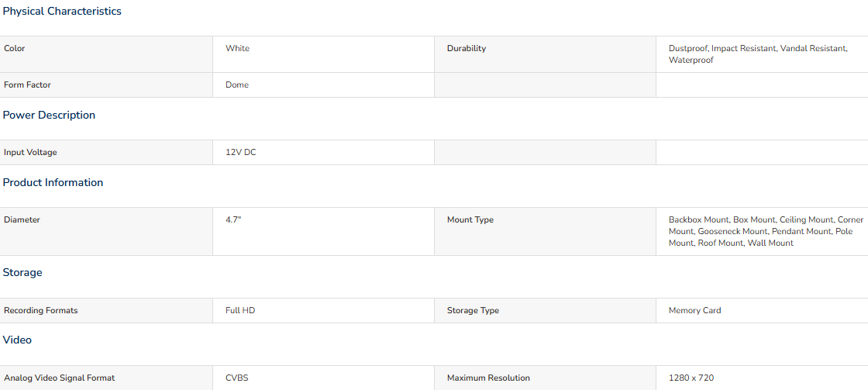
Task: Click the Product Information section heading
Action: point(53,182)
